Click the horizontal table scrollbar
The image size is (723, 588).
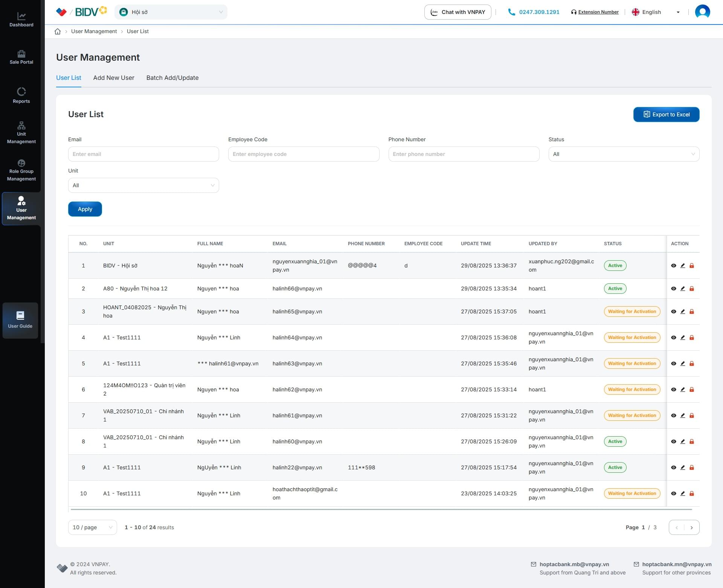(x=381, y=509)
